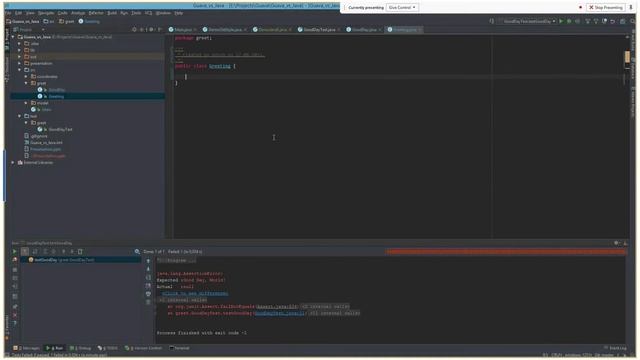
Task: Toggle the Structure tool window stripe
Action: click(7, 70)
